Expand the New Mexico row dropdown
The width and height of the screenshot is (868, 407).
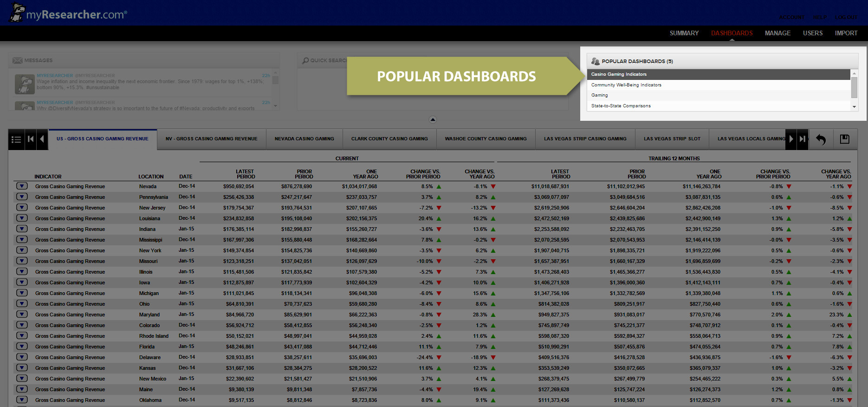pos(22,378)
